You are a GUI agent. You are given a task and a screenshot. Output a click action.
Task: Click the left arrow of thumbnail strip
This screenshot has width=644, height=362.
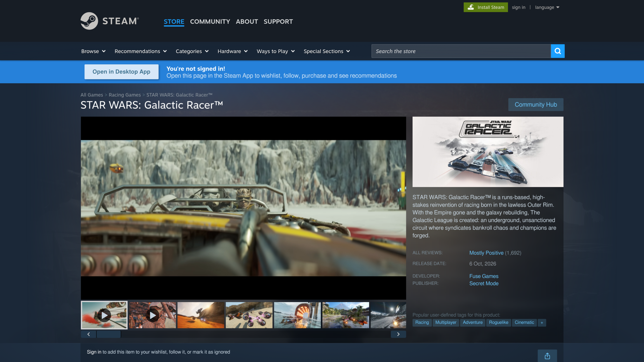coord(89,334)
